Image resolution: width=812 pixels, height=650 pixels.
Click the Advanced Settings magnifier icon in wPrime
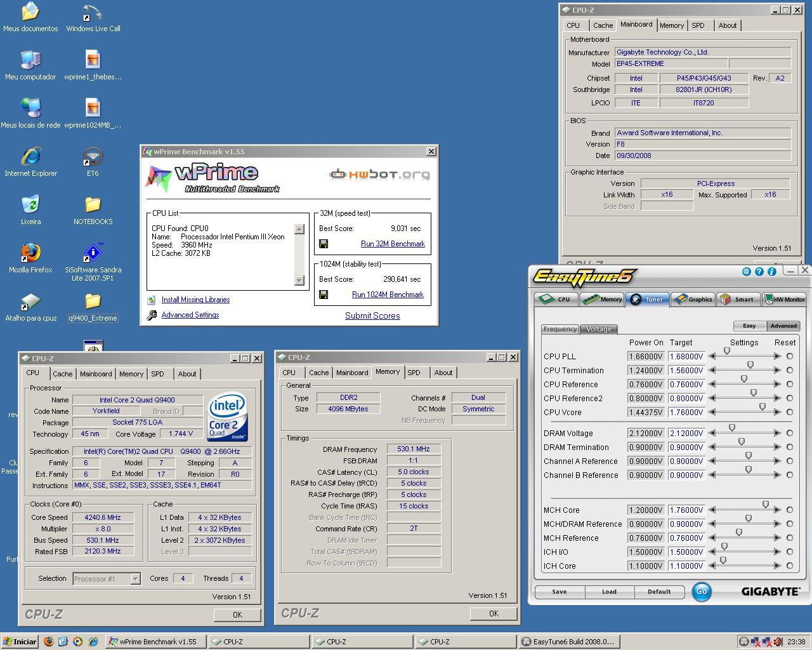pyautogui.click(x=152, y=315)
